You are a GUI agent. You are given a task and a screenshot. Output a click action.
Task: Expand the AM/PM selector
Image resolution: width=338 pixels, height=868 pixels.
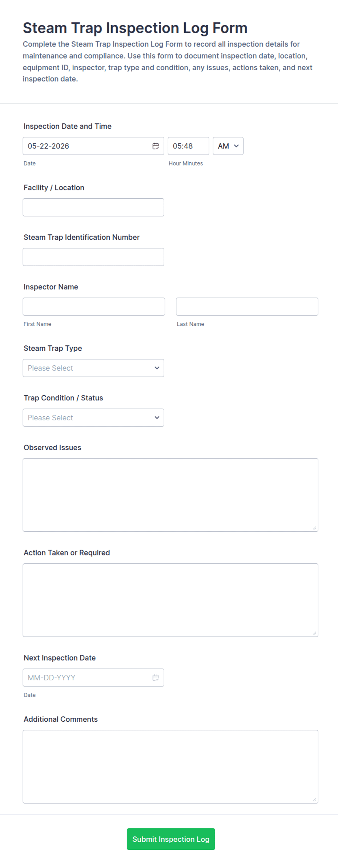228,146
